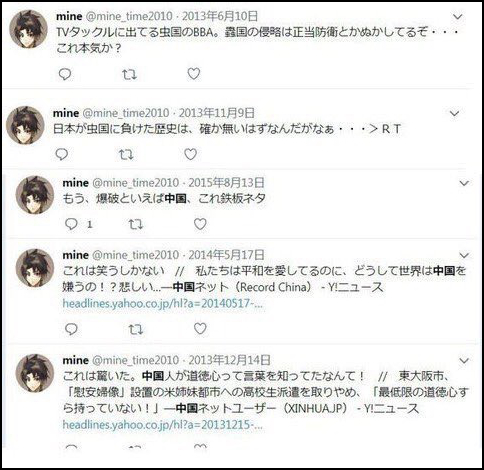Like the 2013年11月9日 tweet
484x470 pixels.
tap(190, 154)
